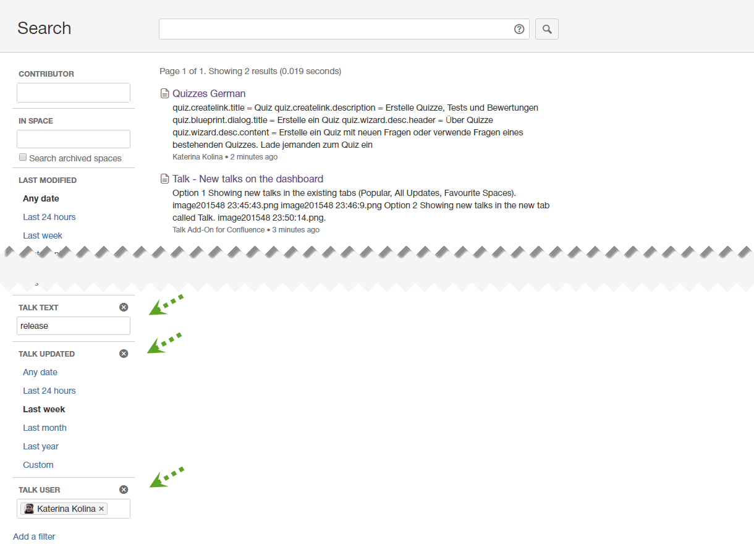Click page icon beside Quizzes German
This screenshot has height=560, width=754.
click(x=164, y=94)
